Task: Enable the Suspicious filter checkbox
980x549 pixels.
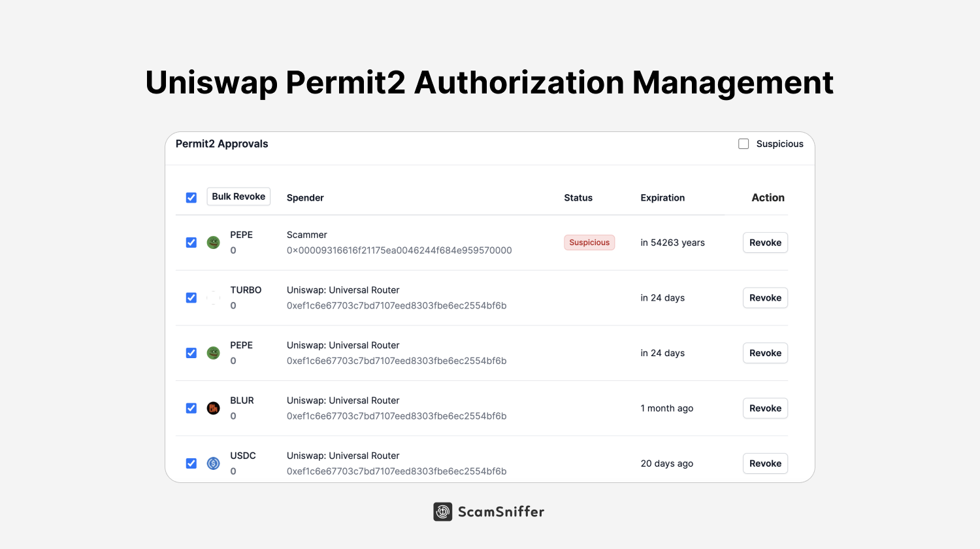Action: tap(743, 143)
